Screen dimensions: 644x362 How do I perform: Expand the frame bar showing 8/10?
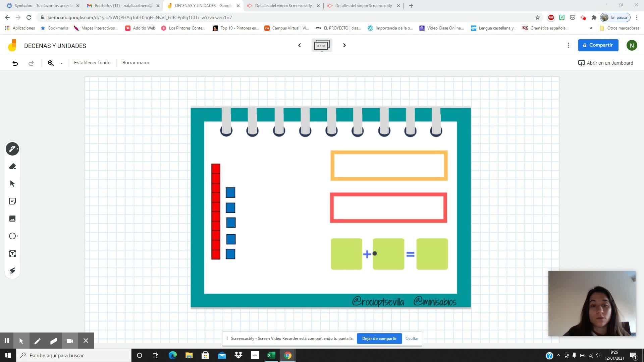click(322, 45)
